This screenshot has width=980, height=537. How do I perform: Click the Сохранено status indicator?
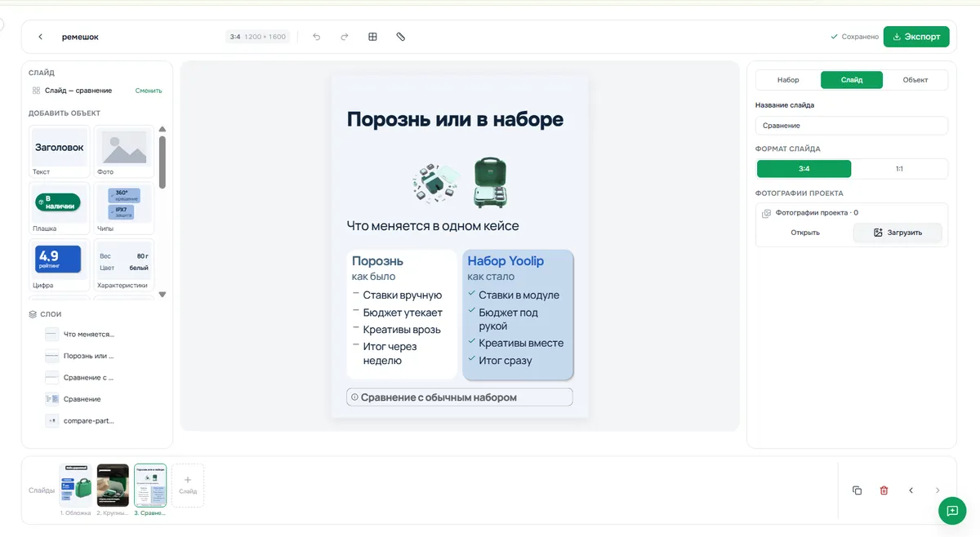coord(854,37)
